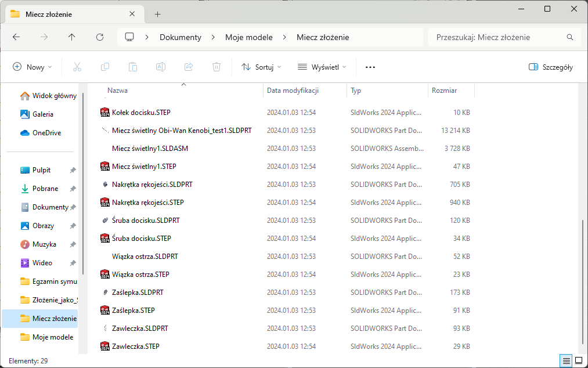This screenshot has width=588, height=368.
Task: Click the Share icon in toolbar
Action: pos(189,67)
